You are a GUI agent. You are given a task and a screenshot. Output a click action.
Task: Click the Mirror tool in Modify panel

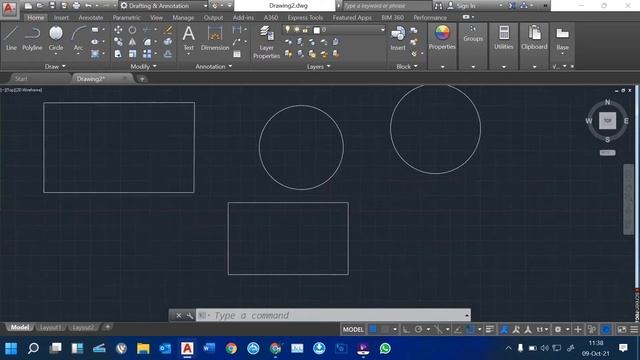tap(132, 42)
